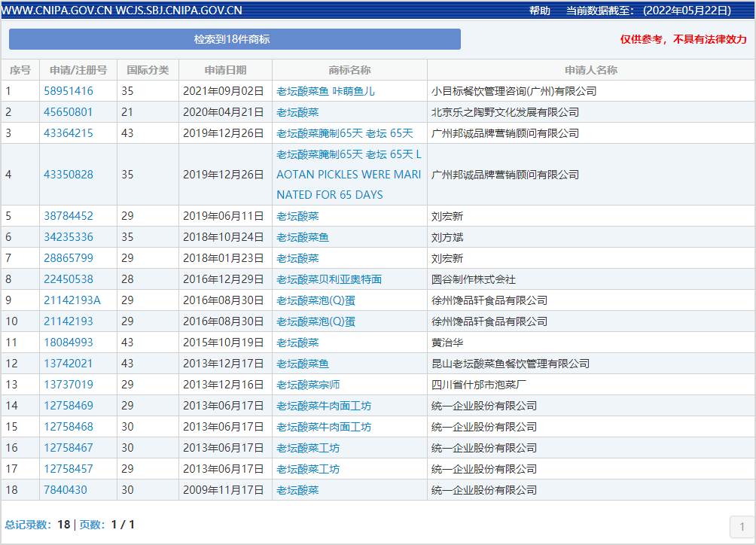The width and height of the screenshot is (756, 545).
Task: Open trademark 老坛酸菜 dated 2019年06月11日
Action: coord(297,216)
